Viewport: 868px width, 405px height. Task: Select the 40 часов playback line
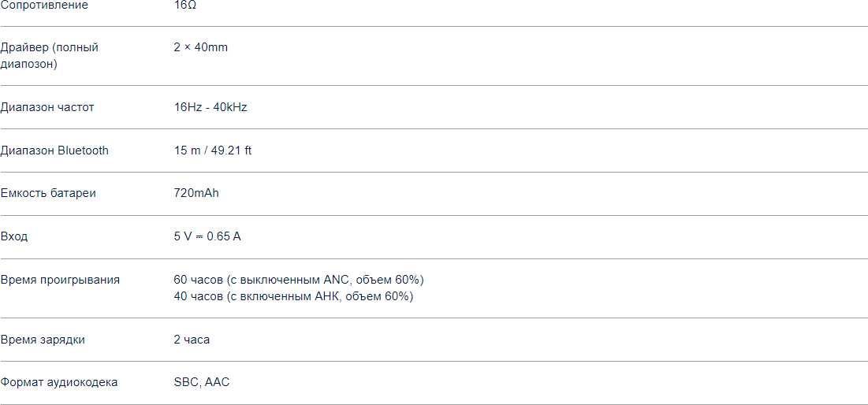click(x=293, y=296)
